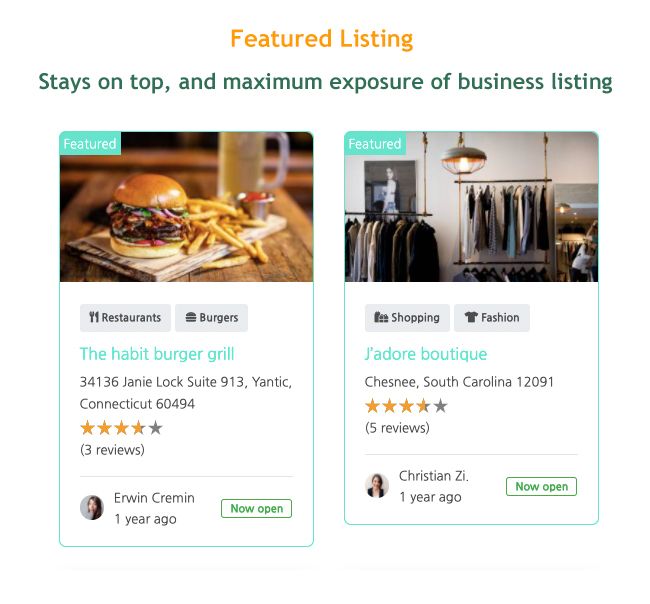The height and width of the screenshot is (604, 650).
Task: Select the Restaurants category tag
Action: 125,318
